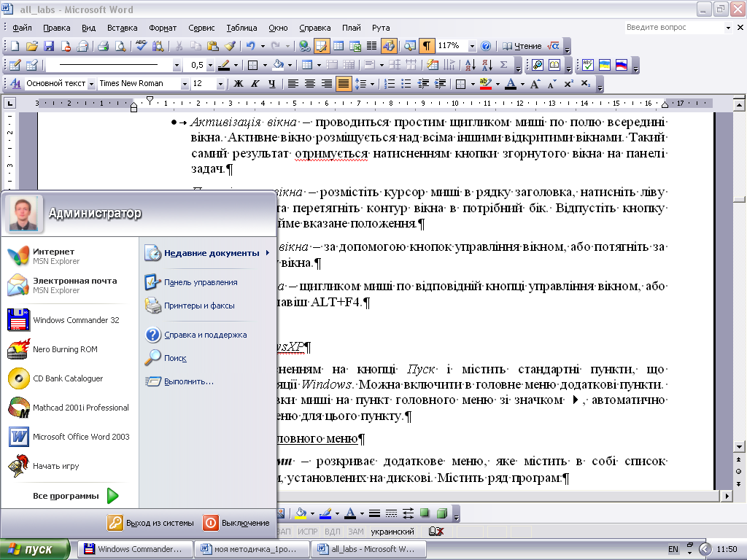747x560 pixels.
Task: Run spelling and grammar check
Action: coord(141,46)
